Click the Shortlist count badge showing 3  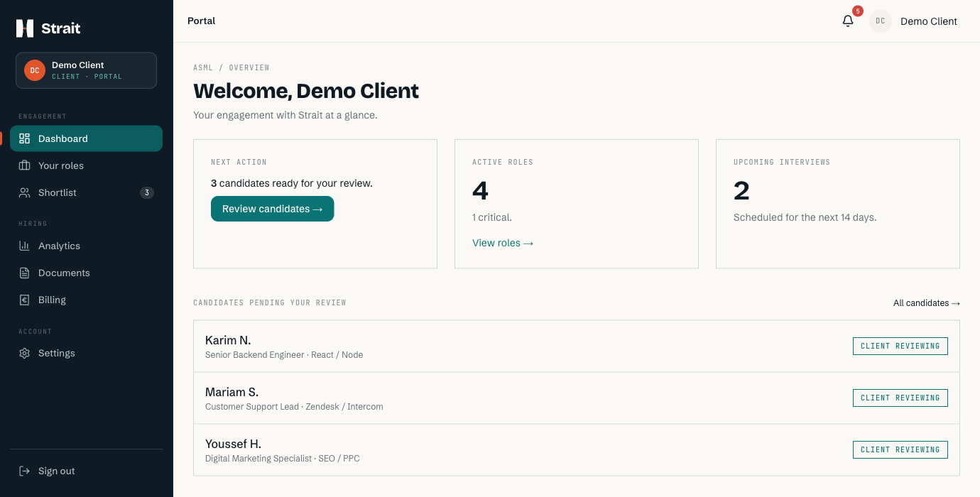click(147, 192)
